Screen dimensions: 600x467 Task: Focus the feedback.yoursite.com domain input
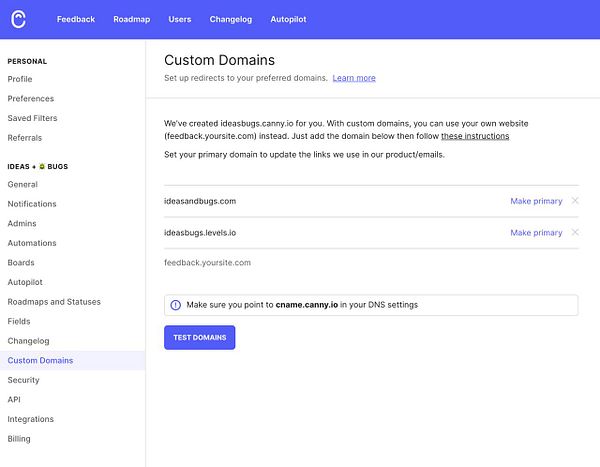click(x=300, y=262)
